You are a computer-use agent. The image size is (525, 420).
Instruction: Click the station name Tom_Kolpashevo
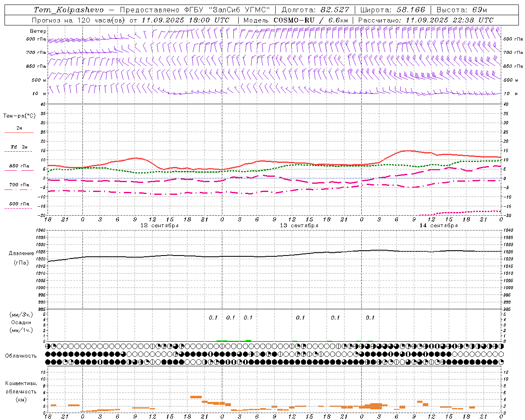pyautogui.click(x=68, y=10)
